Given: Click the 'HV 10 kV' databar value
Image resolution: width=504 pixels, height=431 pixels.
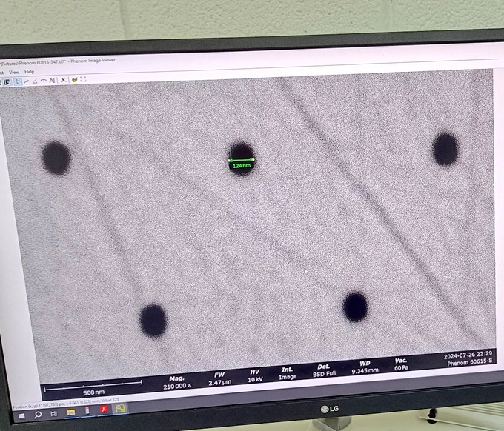Looking at the screenshot, I should (255, 375).
